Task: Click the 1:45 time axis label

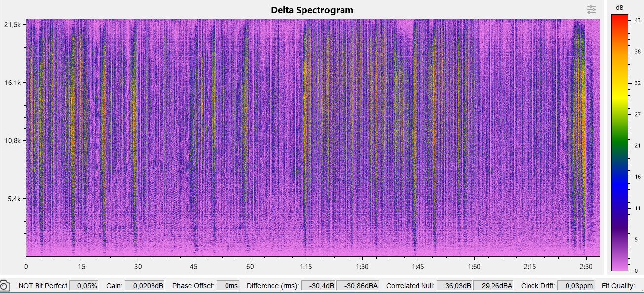Action: [x=418, y=266]
